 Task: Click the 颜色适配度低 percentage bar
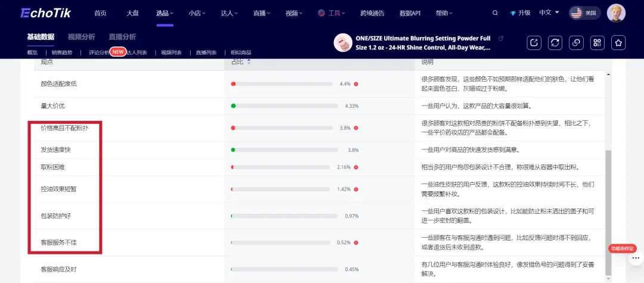tap(281, 84)
